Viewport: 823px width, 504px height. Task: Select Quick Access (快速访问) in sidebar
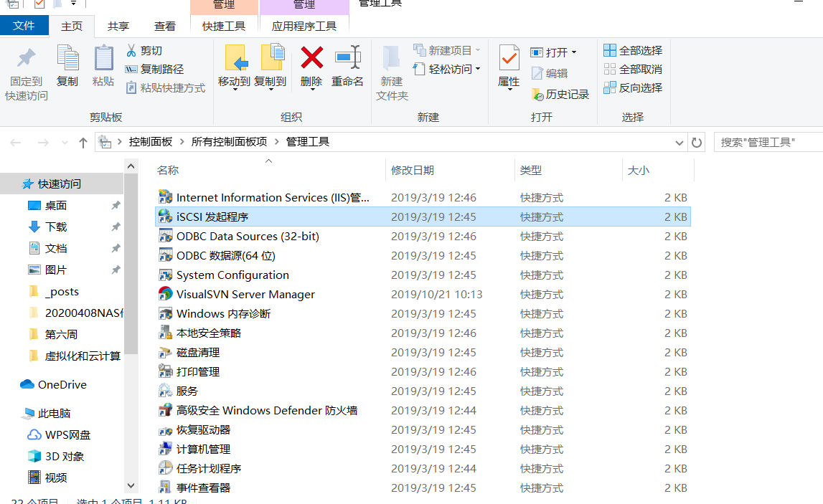62,184
